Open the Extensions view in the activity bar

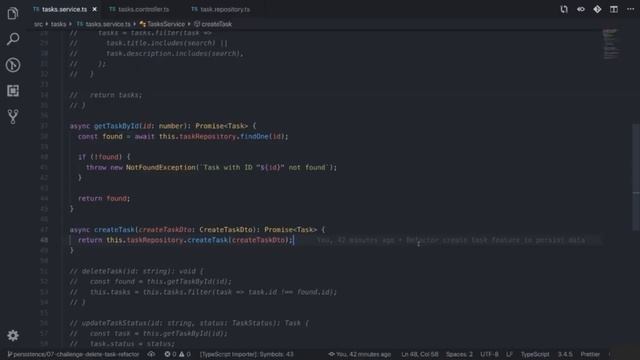click(x=13, y=91)
